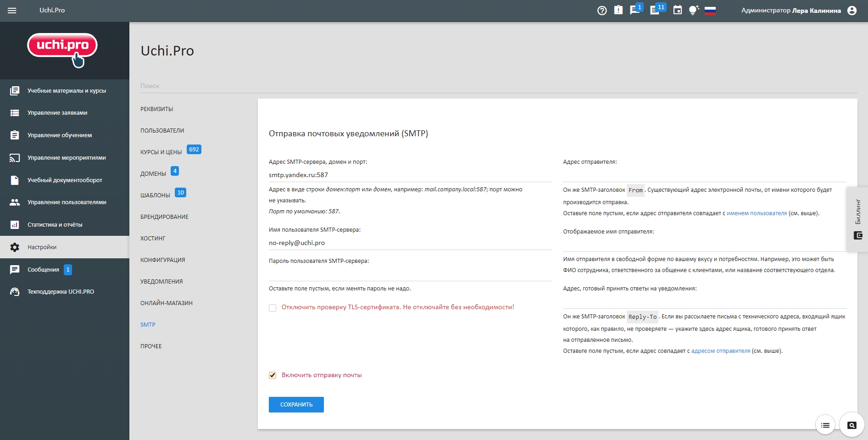Switch to УВЕДОМЛЕНИЯ settings tab
Viewport: 868px width, 440px height.
tap(161, 282)
